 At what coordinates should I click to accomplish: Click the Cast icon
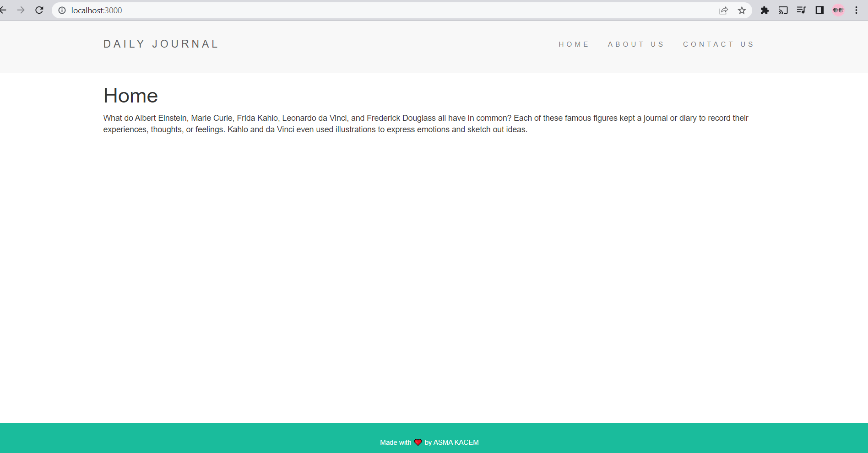click(783, 10)
